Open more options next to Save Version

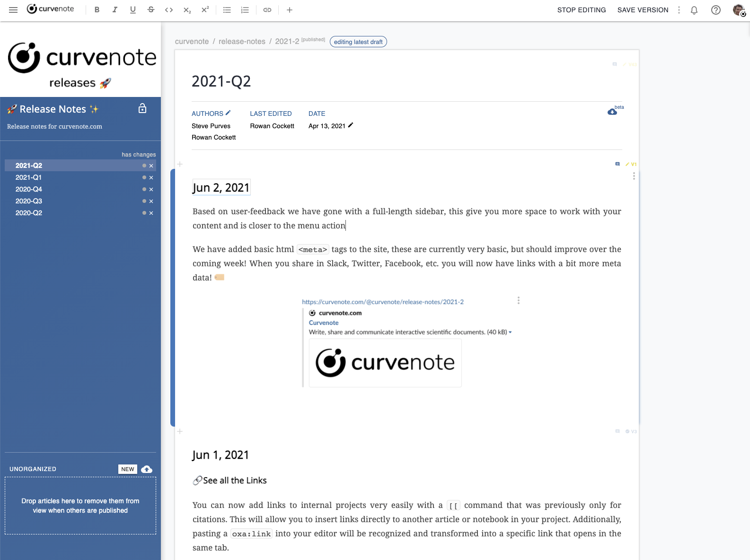point(679,10)
